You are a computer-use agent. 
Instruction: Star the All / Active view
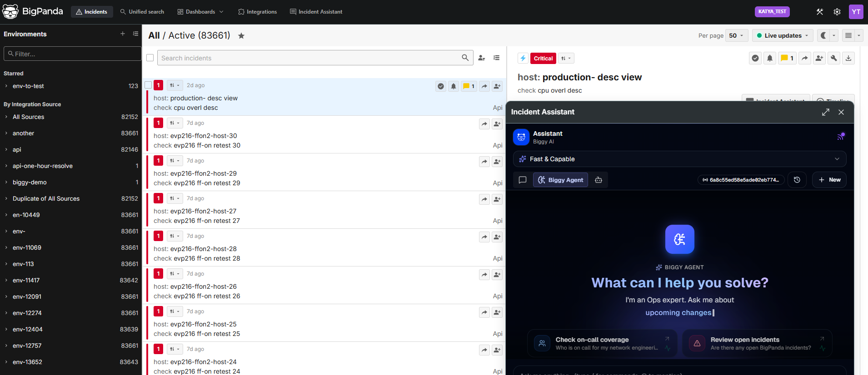[241, 36]
